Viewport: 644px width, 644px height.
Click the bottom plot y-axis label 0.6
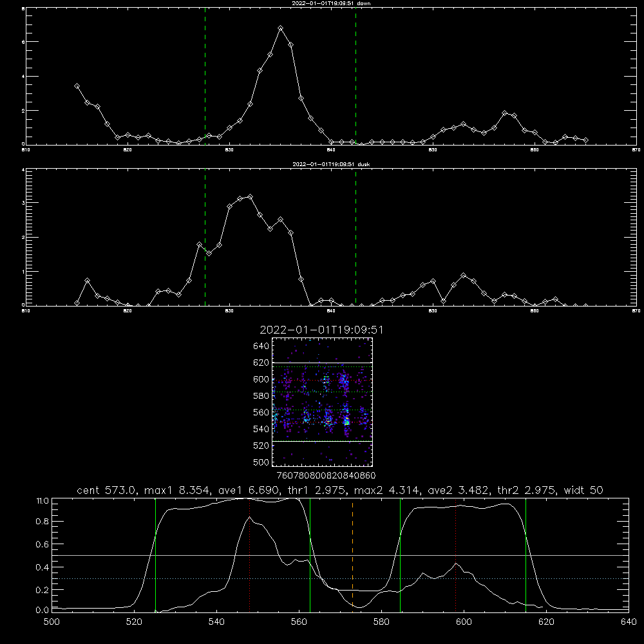[43, 544]
